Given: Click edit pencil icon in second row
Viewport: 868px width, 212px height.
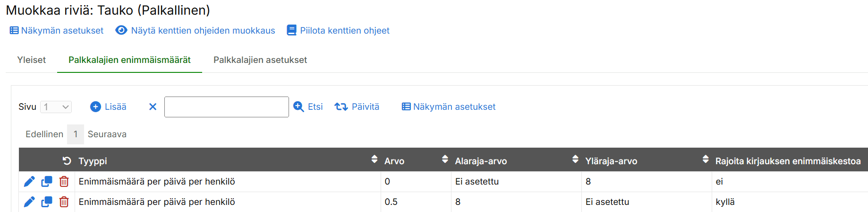Looking at the screenshot, I should tap(29, 202).
